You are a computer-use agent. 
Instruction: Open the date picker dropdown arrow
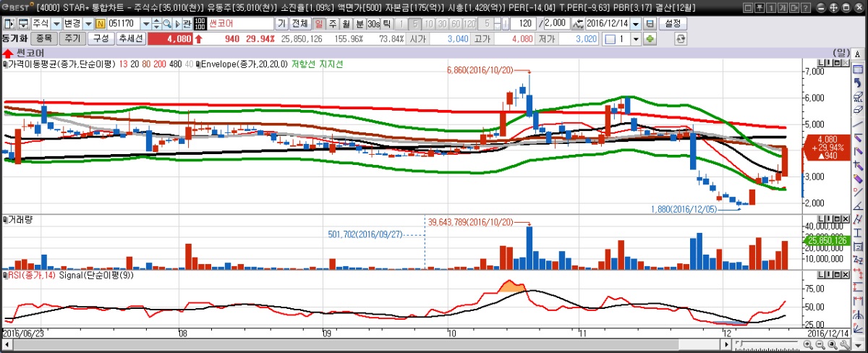point(635,23)
